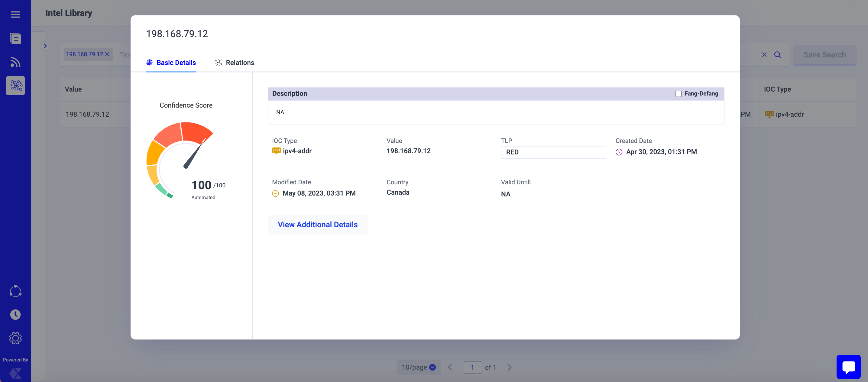Open the hamburger menu icon
This screenshot has width=868, height=382.
tap(15, 14)
